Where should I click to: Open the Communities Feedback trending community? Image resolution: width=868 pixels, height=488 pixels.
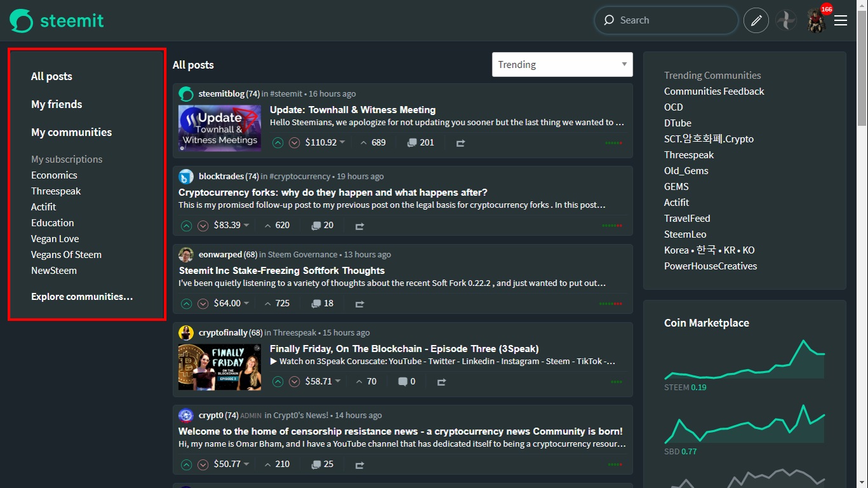click(x=714, y=91)
